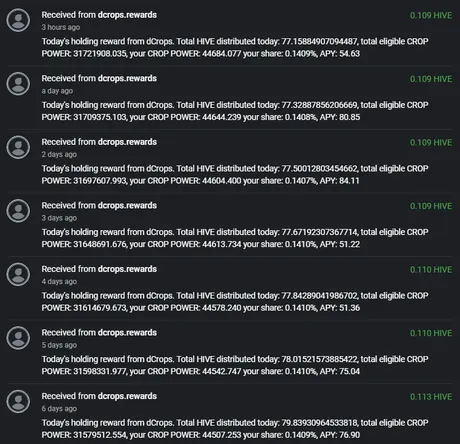Click the 'a day ago' timestamp
The height and width of the screenshot is (444, 460).
tap(57, 91)
